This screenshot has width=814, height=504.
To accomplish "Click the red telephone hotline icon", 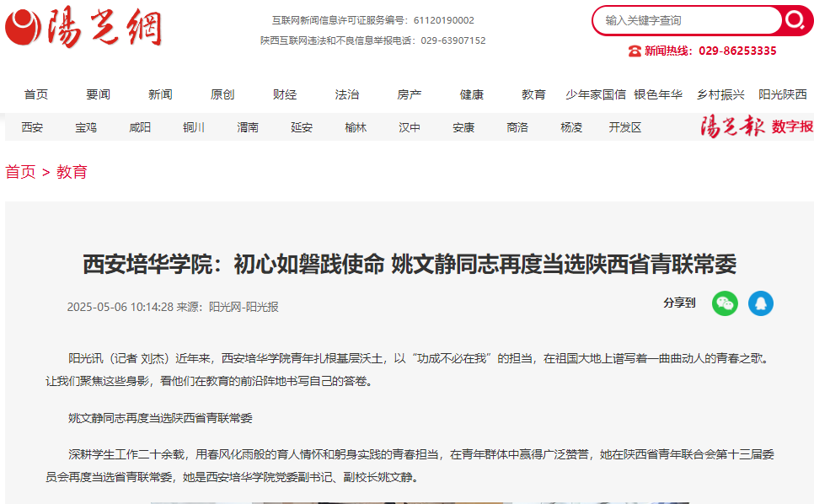I will tap(635, 51).
